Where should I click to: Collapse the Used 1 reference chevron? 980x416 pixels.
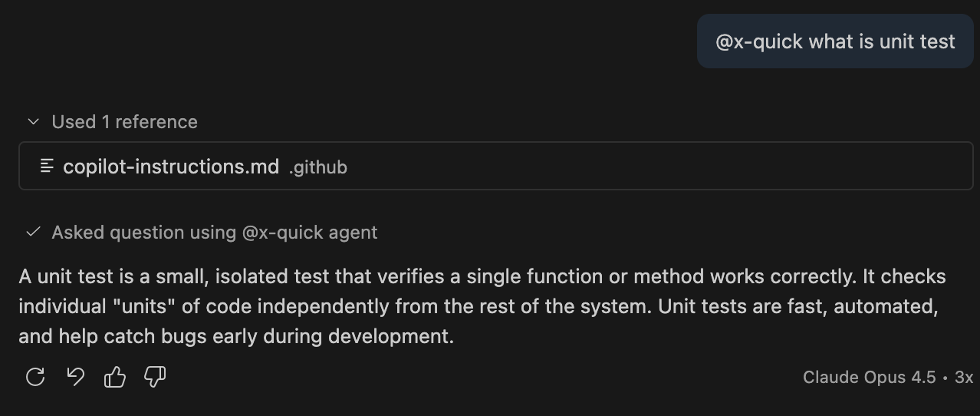point(33,121)
